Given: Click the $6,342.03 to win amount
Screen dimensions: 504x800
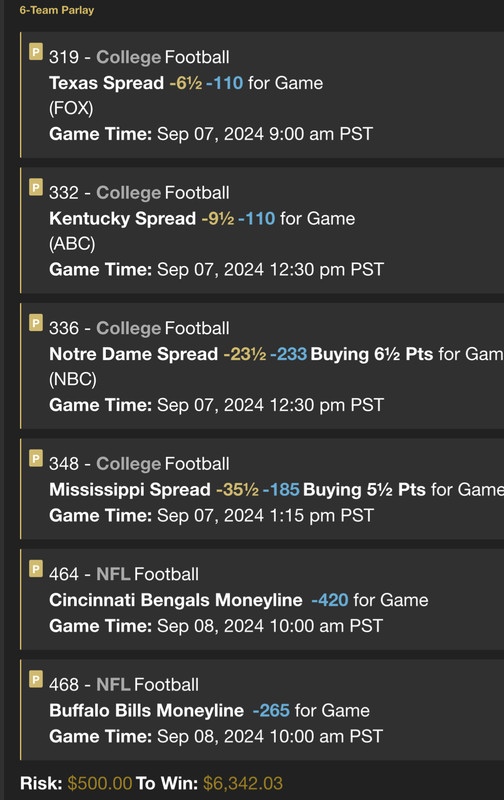Looking at the screenshot, I should click(243, 783).
